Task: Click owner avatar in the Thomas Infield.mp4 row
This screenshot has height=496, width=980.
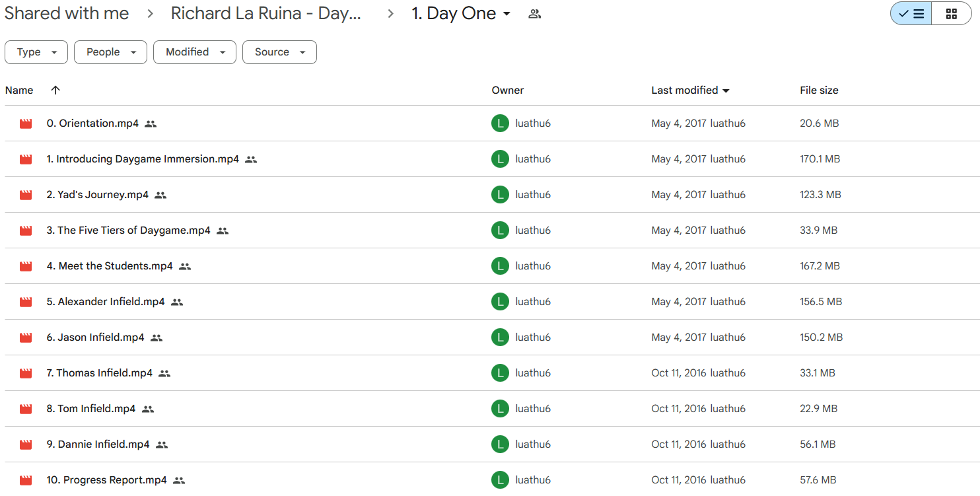Action: (x=501, y=373)
